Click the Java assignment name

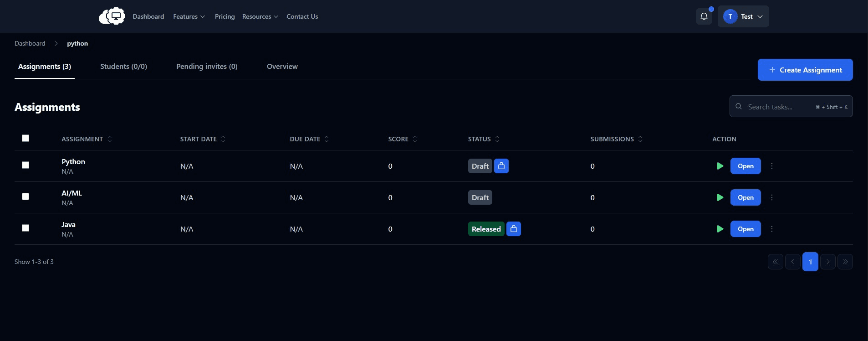[x=69, y=225]
